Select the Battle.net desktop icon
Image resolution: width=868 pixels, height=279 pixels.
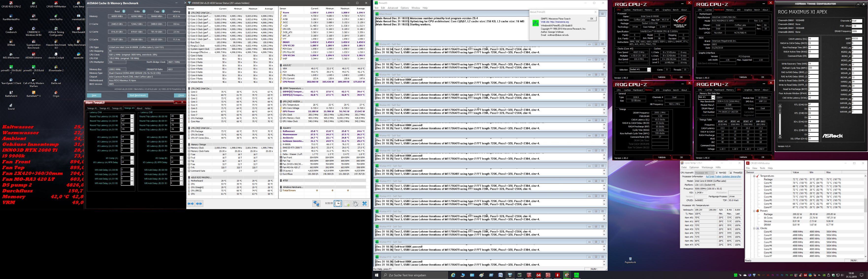point(56,81)
